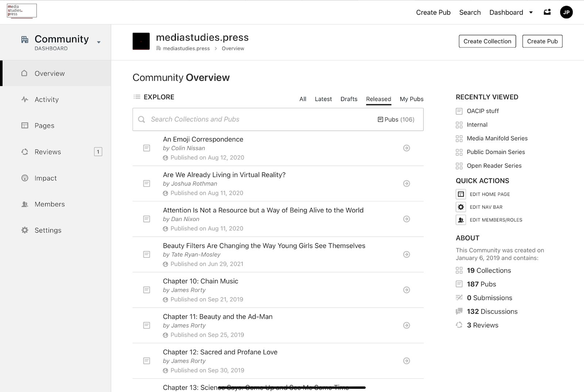Click the Overview breadcrumb

point(233,48)
